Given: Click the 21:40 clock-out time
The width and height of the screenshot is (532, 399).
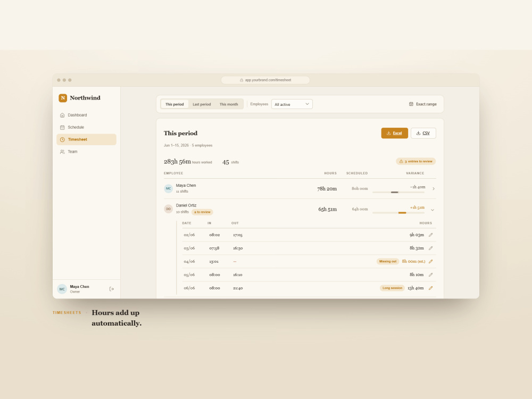Looking at the screenshot, I should (237, 288).
